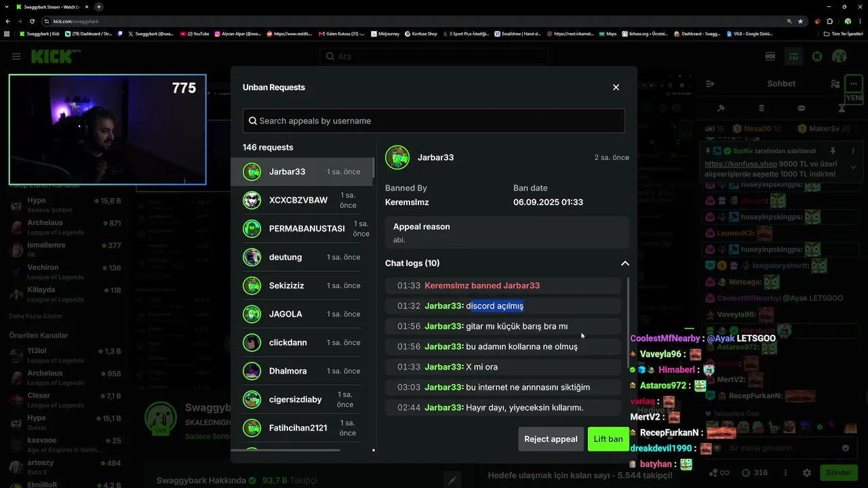The width and height of the screenshot is (868, 488).
Task: Open the Kick hamburger menu
Action: tap(16, 56)
